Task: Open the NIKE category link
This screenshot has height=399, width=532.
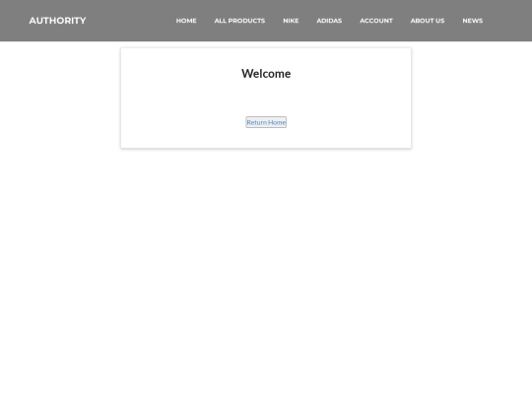Action: (291, 21)
